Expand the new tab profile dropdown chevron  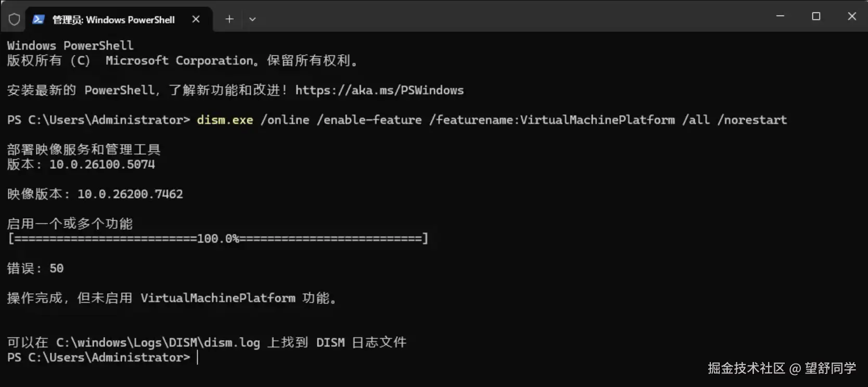point(252,19)
